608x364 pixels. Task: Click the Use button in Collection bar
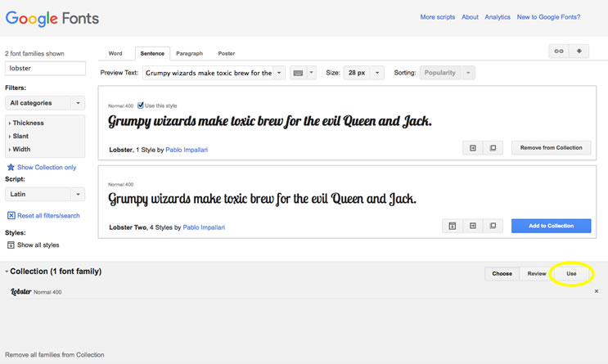(571, 274)
